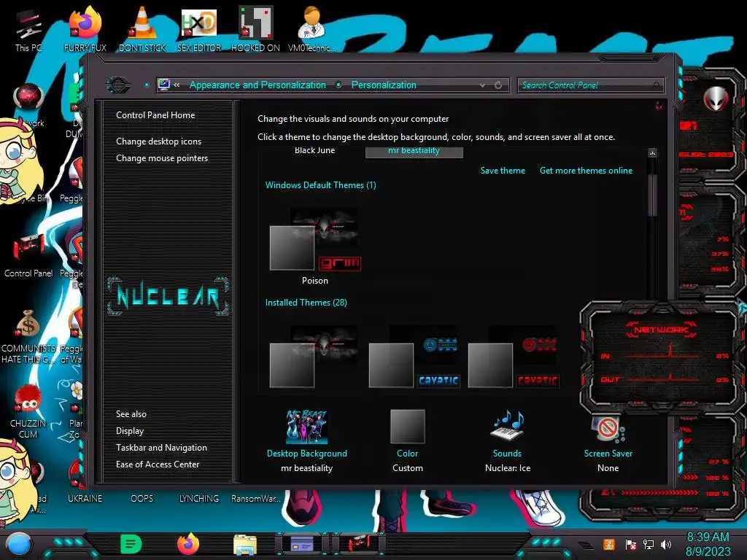Click the Alienware head gadget icon

716,98
